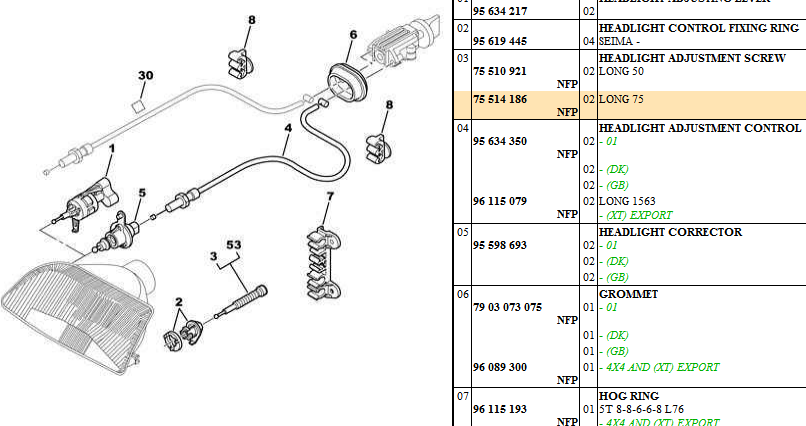Select the HEADLIGHT ADJUSTMENT CONTROL heading
806x426 pixels.
[699, 128]
